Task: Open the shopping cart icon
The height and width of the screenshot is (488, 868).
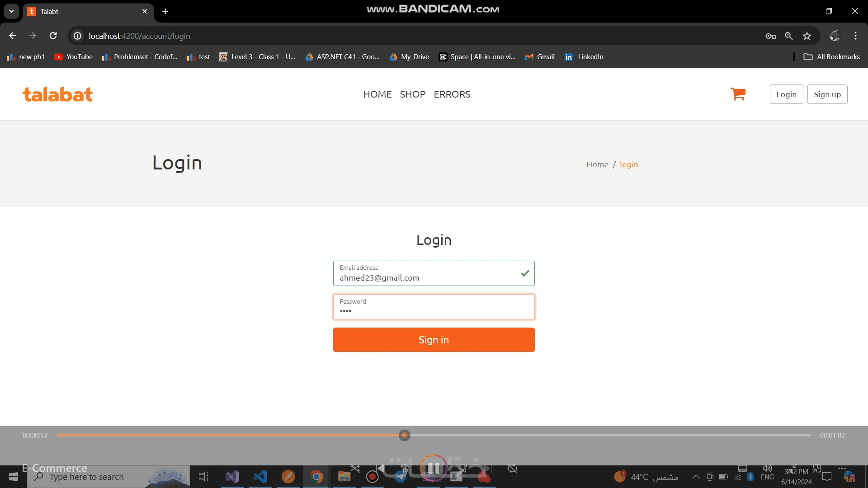Action: point(738,94)
